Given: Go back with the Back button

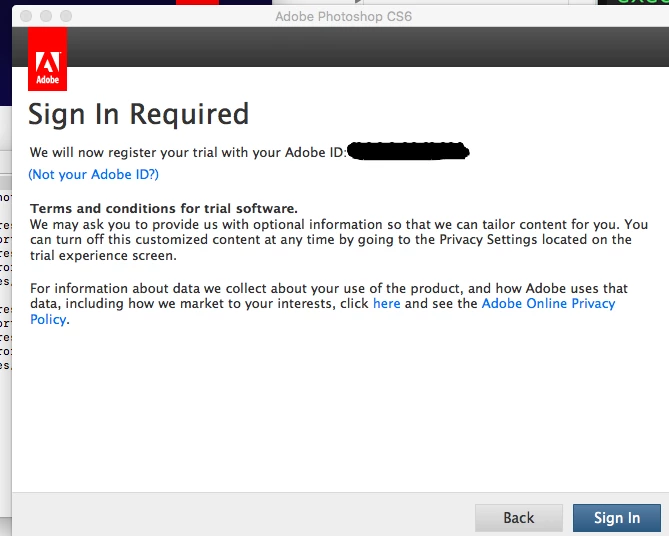Looking at the screenshot, I should pyautogui.click(x=519, y=518).
